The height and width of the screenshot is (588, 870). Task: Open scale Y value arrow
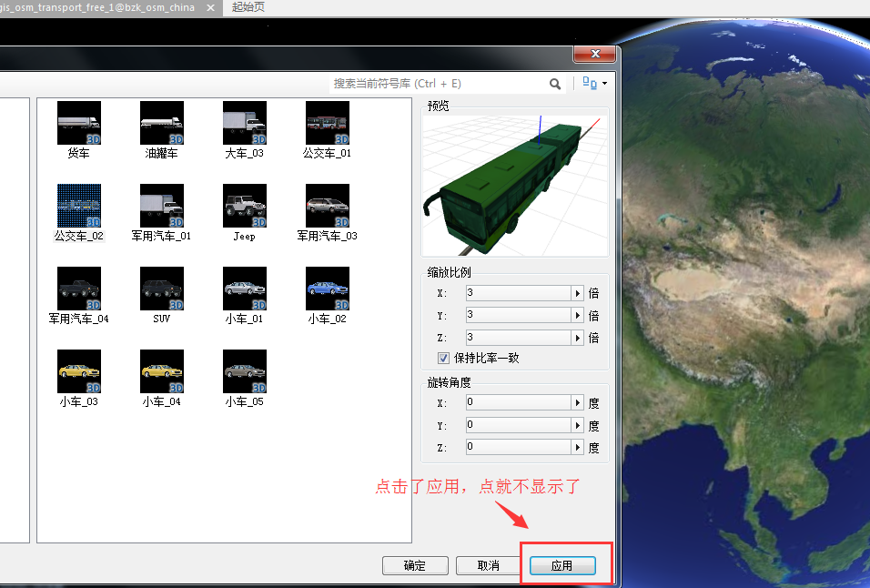(x=578, y=315)
